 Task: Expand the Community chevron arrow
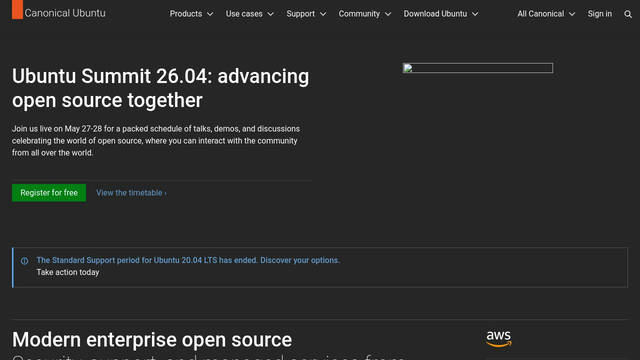click(x=388, y=14)
